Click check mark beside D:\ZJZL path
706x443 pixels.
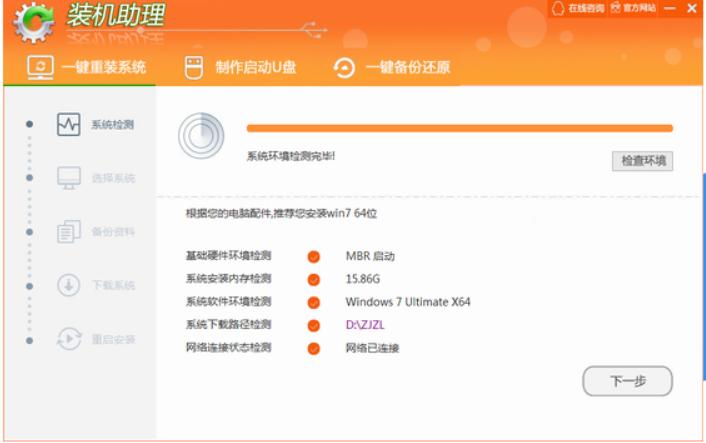point(314,325)
